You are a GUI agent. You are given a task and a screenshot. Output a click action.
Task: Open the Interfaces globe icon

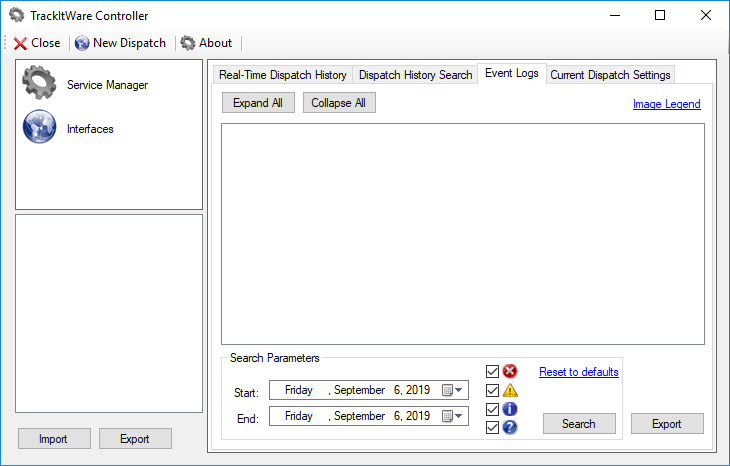coord(40,127)
